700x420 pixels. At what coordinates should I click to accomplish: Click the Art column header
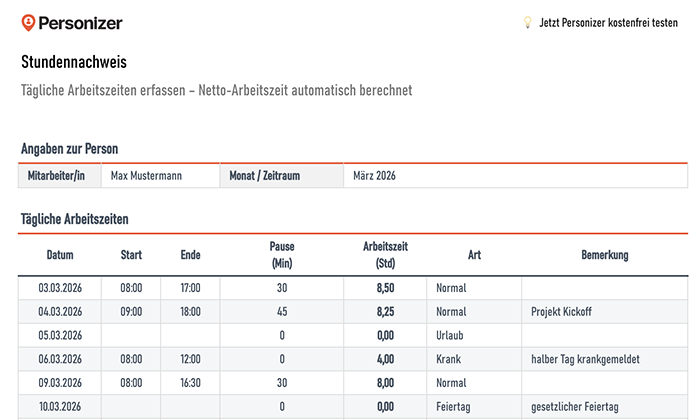474,255
